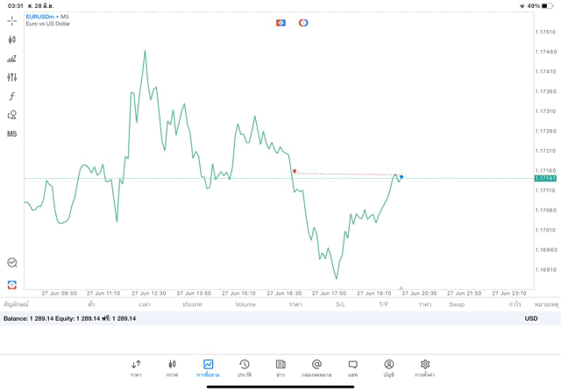
Task: Open the function indicator icon
Action: 12,96
